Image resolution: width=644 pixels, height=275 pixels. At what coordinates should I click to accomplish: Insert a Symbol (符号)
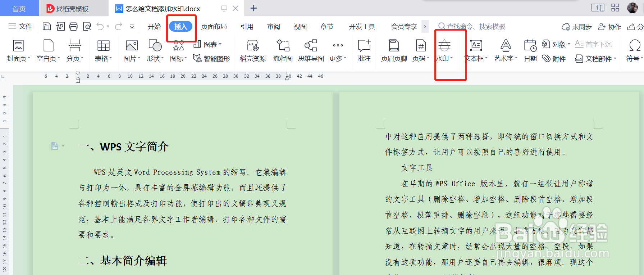[x=634, y=51]
